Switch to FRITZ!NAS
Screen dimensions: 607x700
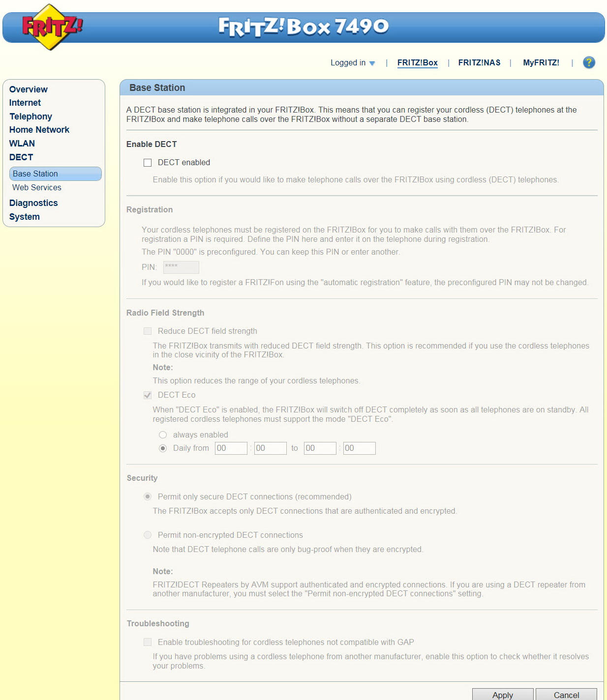pyautogui.click(x=479, y=63)
